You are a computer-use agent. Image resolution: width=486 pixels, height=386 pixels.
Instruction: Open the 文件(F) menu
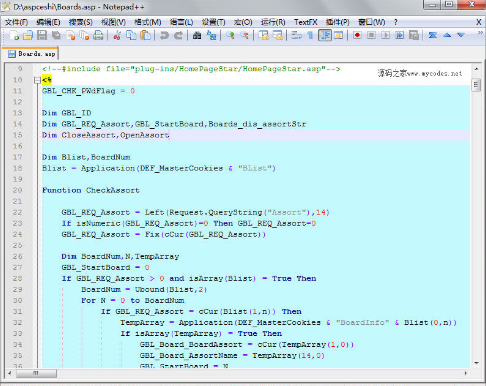[16, 22]
